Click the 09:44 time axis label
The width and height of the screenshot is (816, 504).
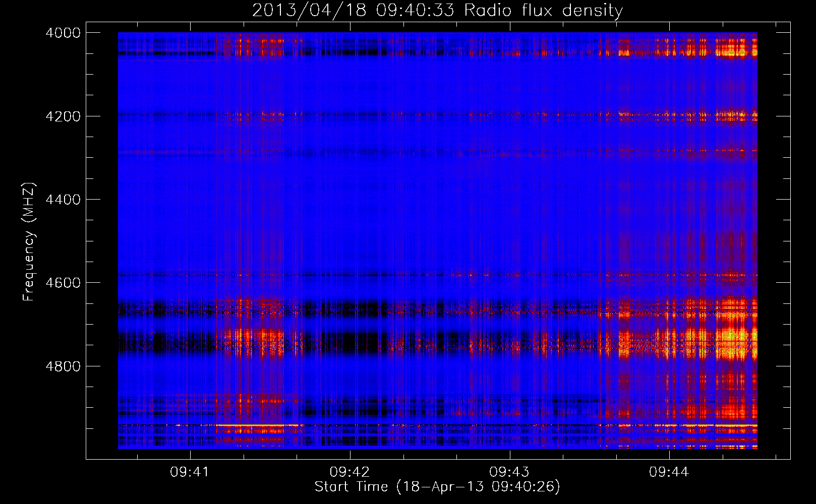tap(669, 472)
